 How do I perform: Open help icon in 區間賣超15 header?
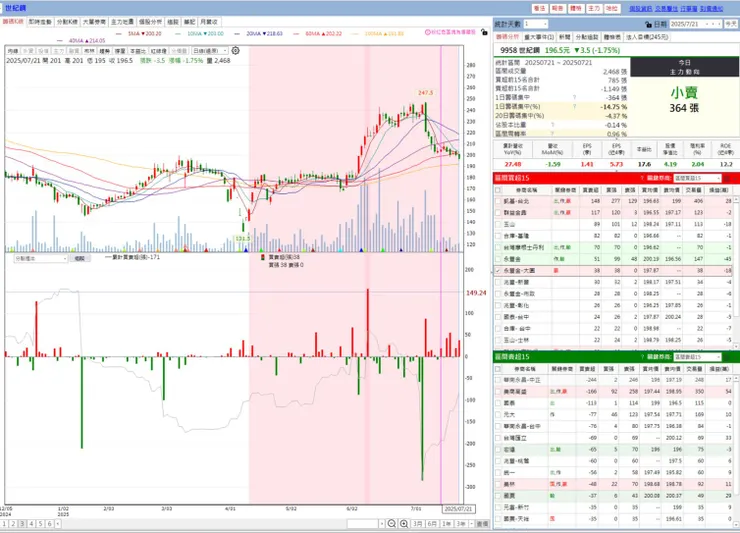click(x=642, y=357)
